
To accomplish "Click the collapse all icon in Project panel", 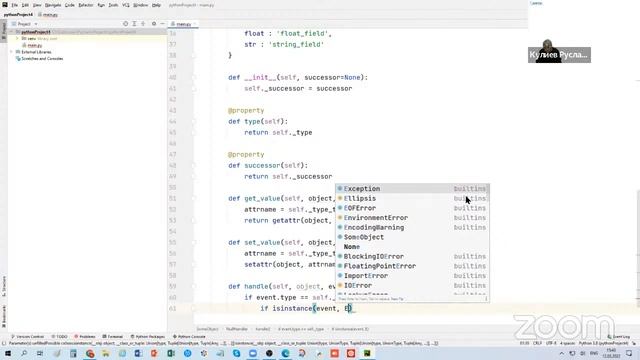I will tap(143, 24).
